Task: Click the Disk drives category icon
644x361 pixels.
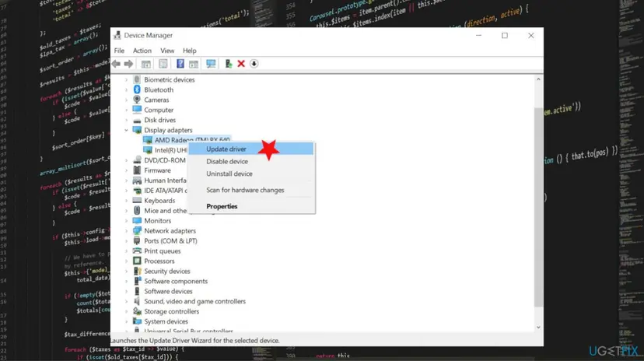Action: click(x=137, y=120)
